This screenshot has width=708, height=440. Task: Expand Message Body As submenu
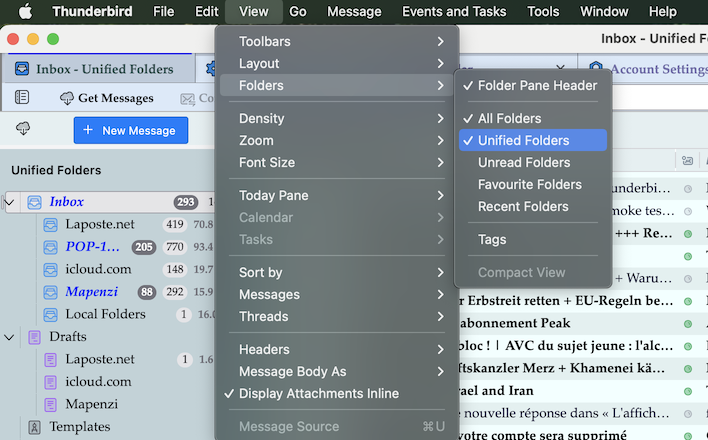(337, 371)
